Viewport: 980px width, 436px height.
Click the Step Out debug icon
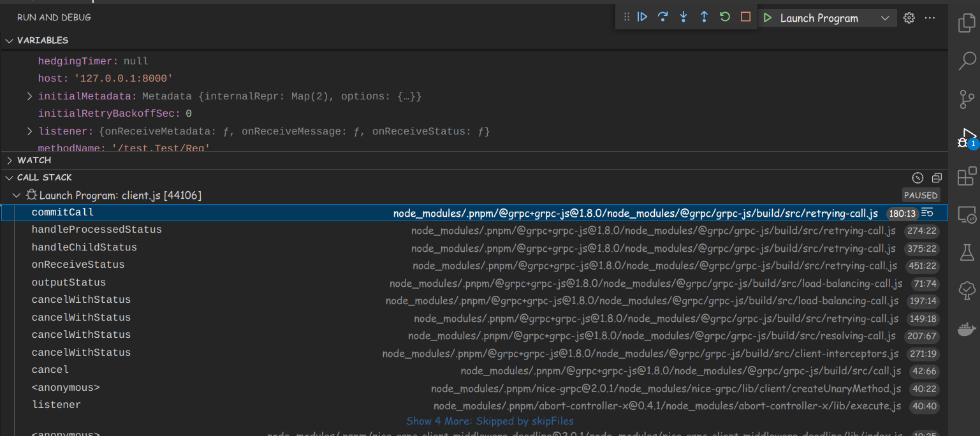pos(704,17)
